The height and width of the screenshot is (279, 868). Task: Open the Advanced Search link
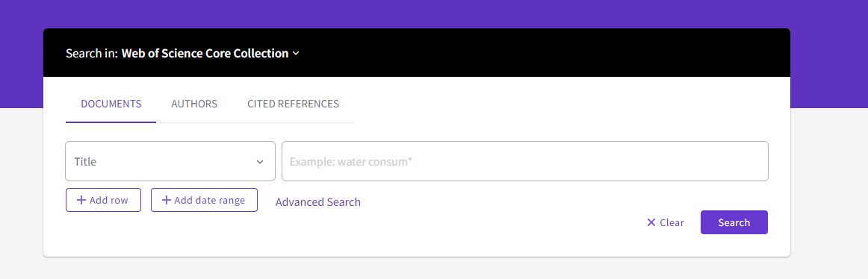(317, 202)
